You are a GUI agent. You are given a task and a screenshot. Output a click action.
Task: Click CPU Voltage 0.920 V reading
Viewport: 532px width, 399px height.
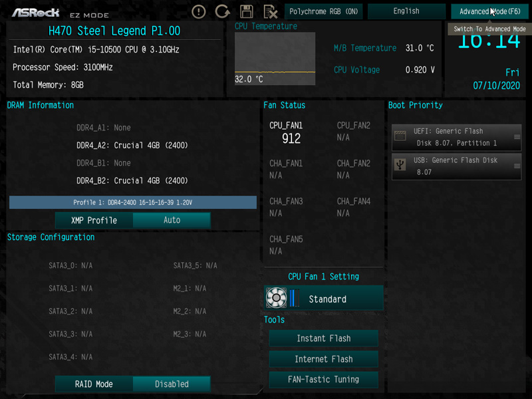pyautogui.click(x=384, y=70)
